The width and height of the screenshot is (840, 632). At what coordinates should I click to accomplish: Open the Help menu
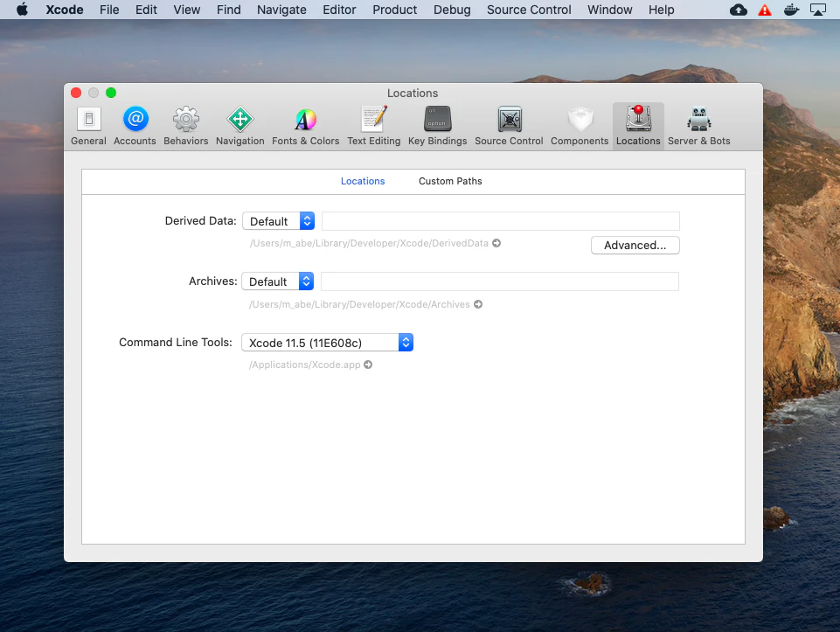point(662,10)
